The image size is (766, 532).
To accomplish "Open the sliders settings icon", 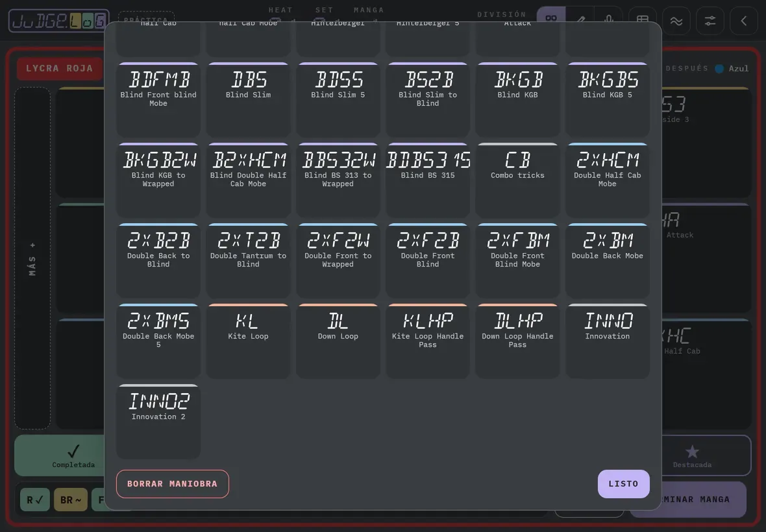I will pos(710,21).
